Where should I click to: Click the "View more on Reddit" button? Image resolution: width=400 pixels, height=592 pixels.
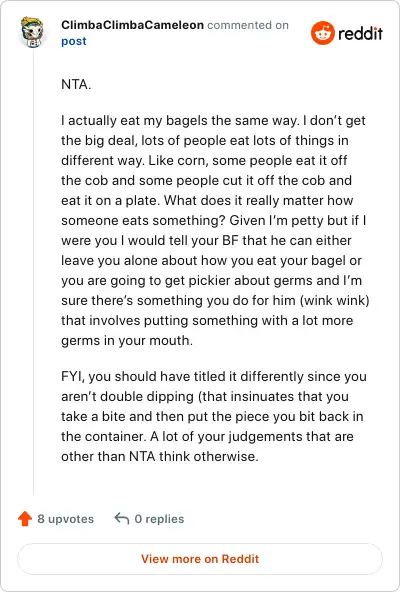pyautogui.click(x=200, y=559)
